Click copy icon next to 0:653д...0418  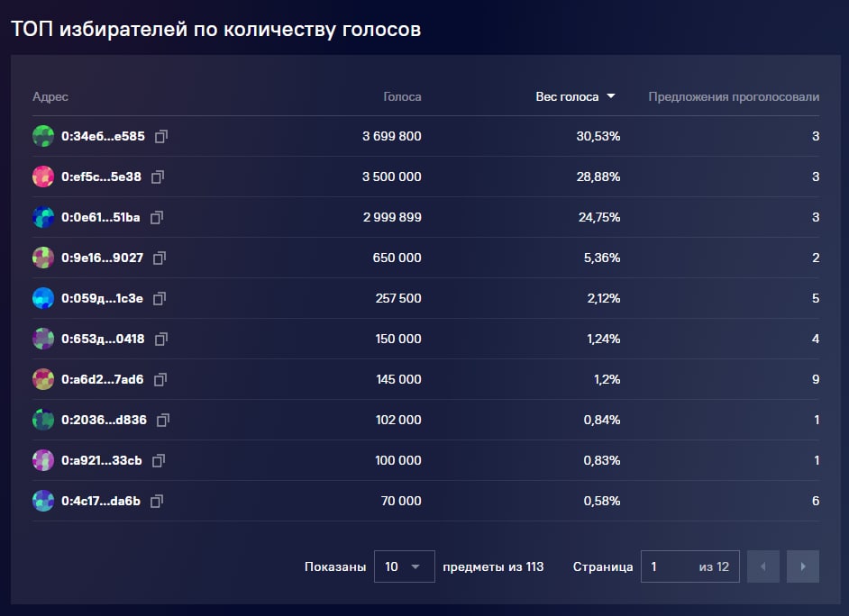coord(161,340)
